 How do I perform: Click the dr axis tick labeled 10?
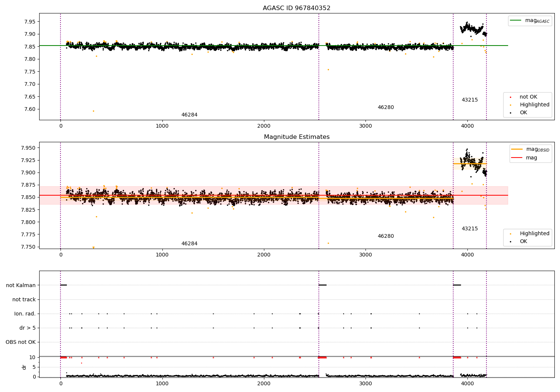tap(33, 357)
